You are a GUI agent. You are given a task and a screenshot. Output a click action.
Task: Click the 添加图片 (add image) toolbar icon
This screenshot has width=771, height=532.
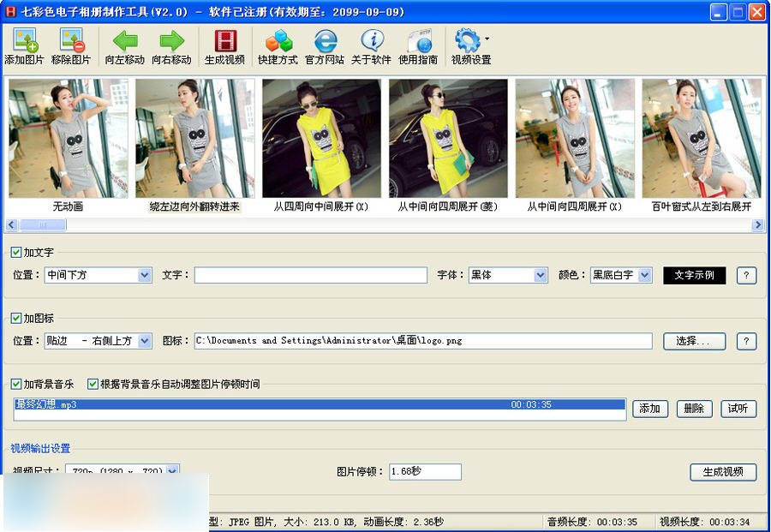click(24, 41)
